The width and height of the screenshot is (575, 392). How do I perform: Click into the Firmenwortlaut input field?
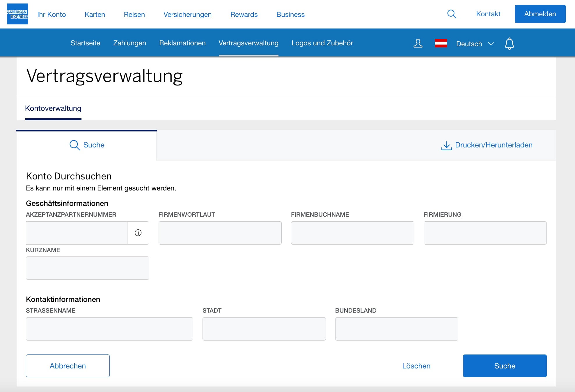[x=220, y=233]
